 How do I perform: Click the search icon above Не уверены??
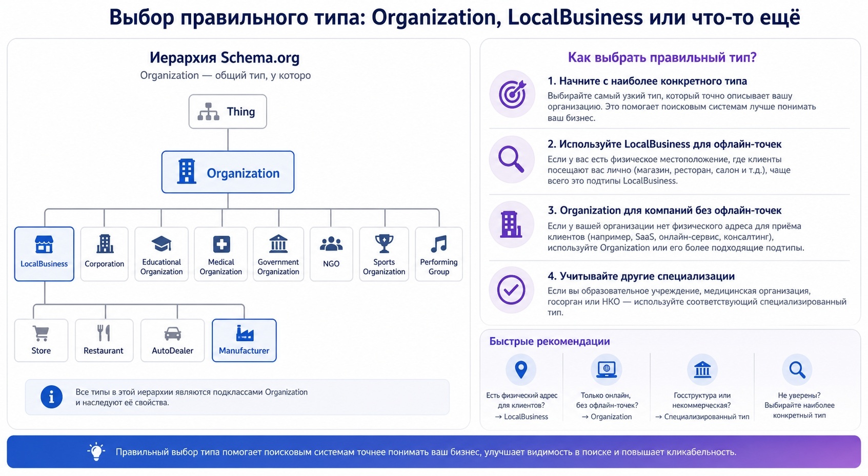click(x=797, y=369)
